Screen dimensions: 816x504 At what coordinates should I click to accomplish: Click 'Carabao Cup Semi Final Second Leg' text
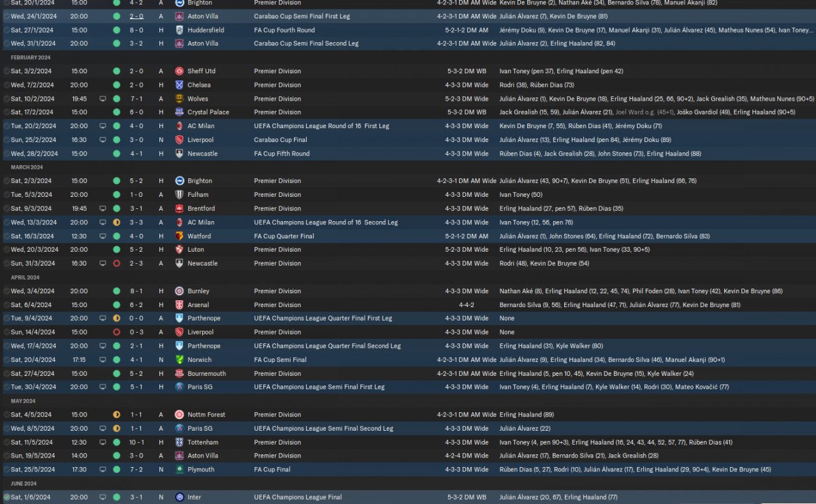point(306,44)
